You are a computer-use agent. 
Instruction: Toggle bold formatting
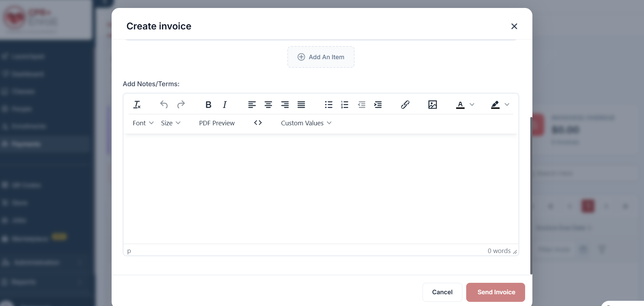coord(208,105)
